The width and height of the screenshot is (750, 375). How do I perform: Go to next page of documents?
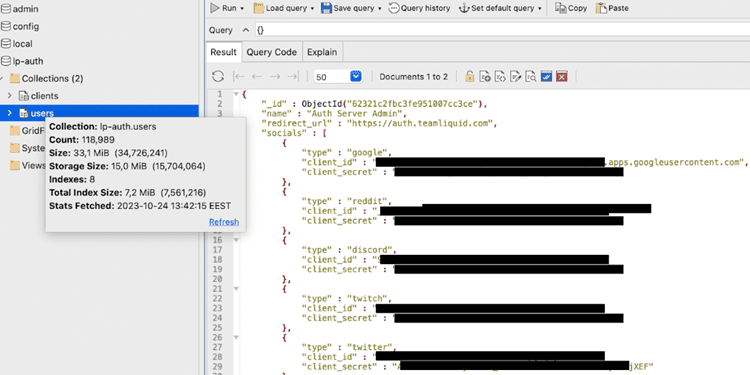pos(275,77)
